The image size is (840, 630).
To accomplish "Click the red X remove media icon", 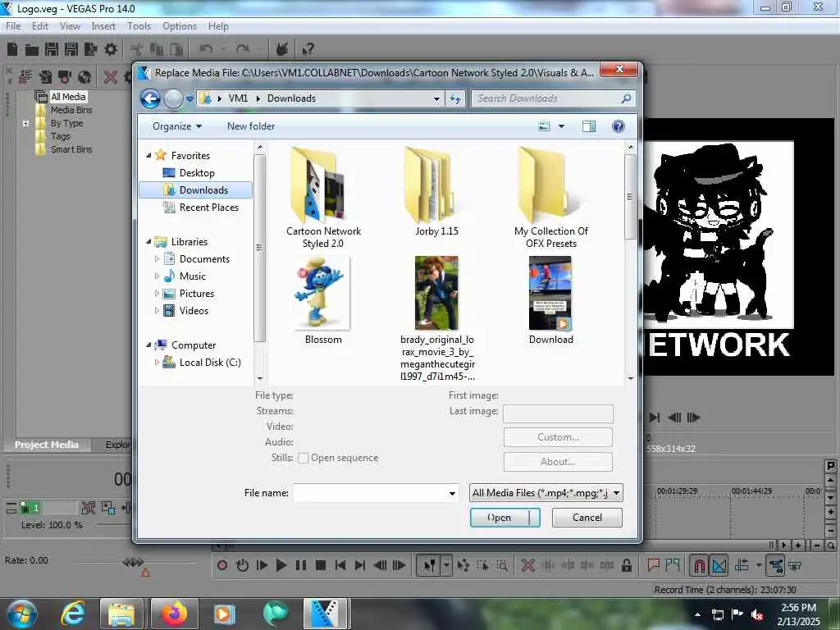I will click(x=111, y=77).
